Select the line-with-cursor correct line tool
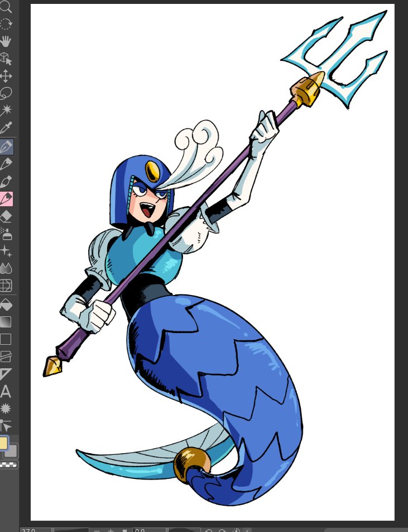The width and height of the screenshot is (408, 532). tap(6, 426)
